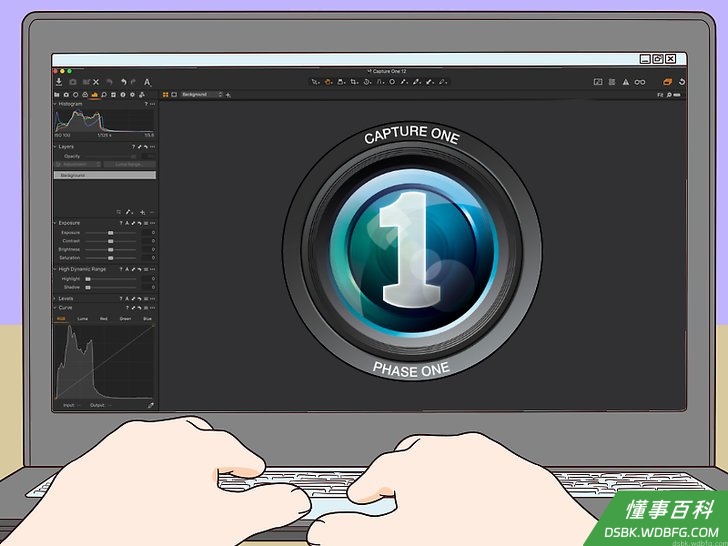Viewport: 728px width, 546px height.
Task: Collapse the Histogram panel
Action: (x=55, y=104)
